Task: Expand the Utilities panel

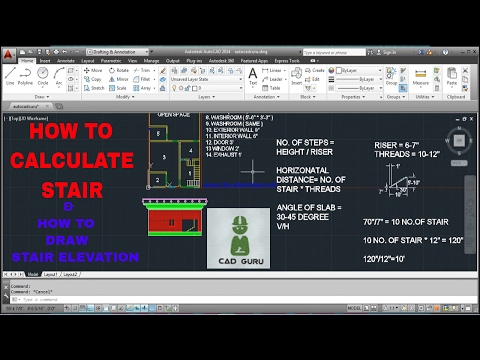Action: tap(425, 97)
